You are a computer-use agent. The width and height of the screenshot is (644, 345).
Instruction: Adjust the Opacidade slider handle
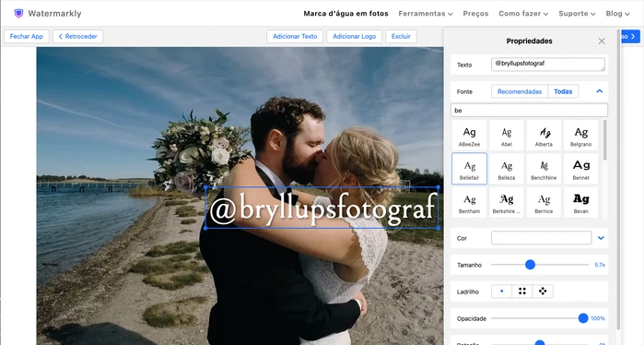coord(583,318)
